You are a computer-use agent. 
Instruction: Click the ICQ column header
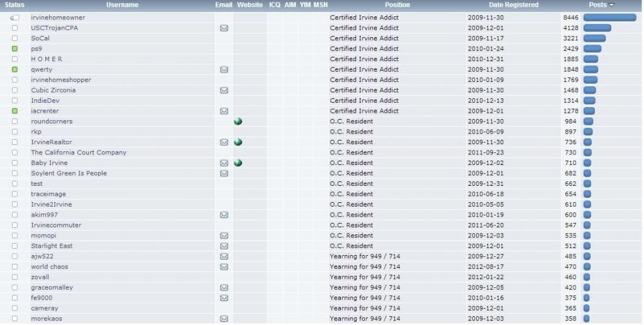pos(275,5)
